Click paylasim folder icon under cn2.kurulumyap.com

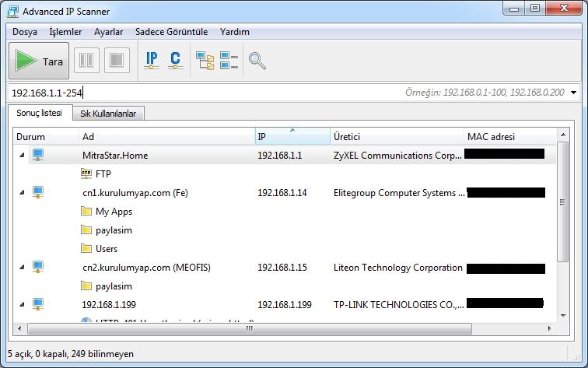pos(86,286)
